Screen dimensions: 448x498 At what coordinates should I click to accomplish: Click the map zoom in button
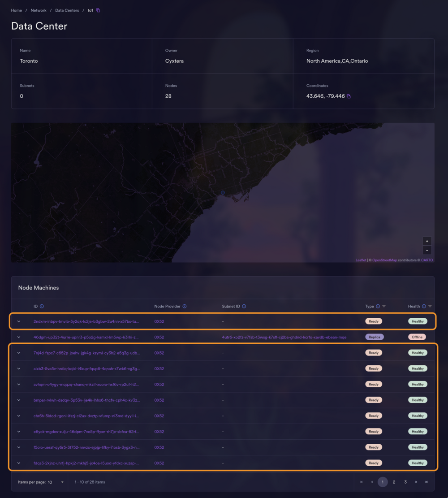[427, 241]
